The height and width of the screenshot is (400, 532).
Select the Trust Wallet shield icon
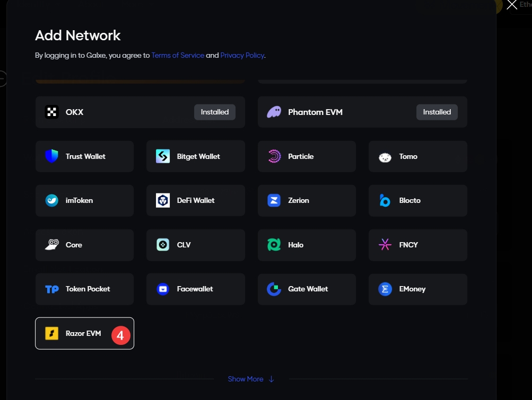coord(51,156)
